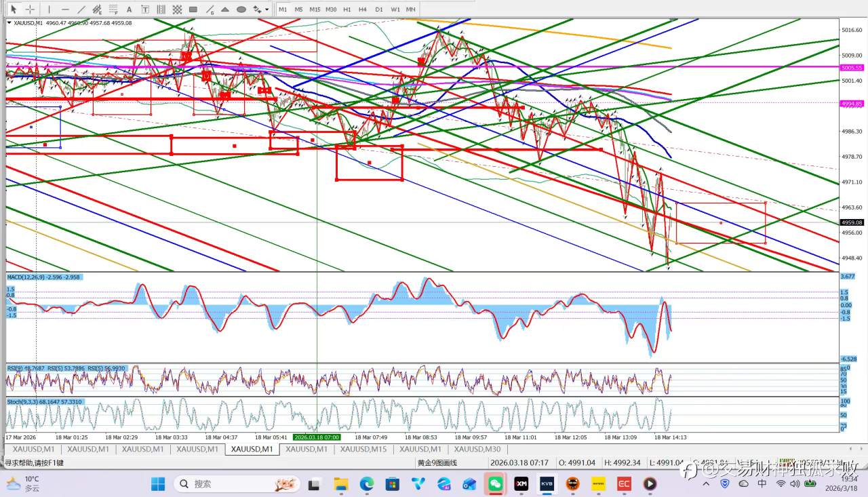Image resolution: width=868 pixels, height=497 pixels.
Task: Open File Explorer from the taskbar
Action: point(340,484)
